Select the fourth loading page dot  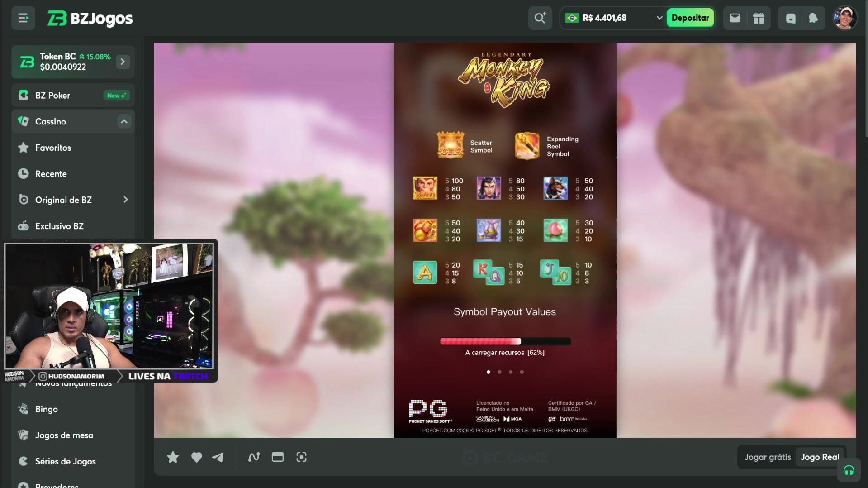click(522, 372)
